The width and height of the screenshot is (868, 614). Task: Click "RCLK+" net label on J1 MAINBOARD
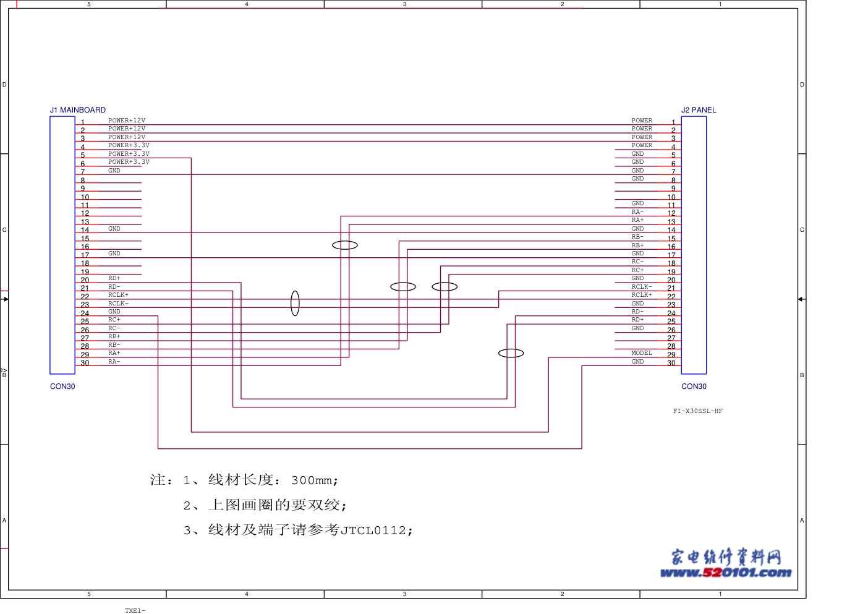119,295
